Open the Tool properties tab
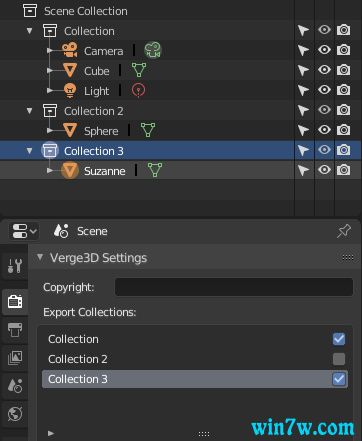 [x=15, y=266]
